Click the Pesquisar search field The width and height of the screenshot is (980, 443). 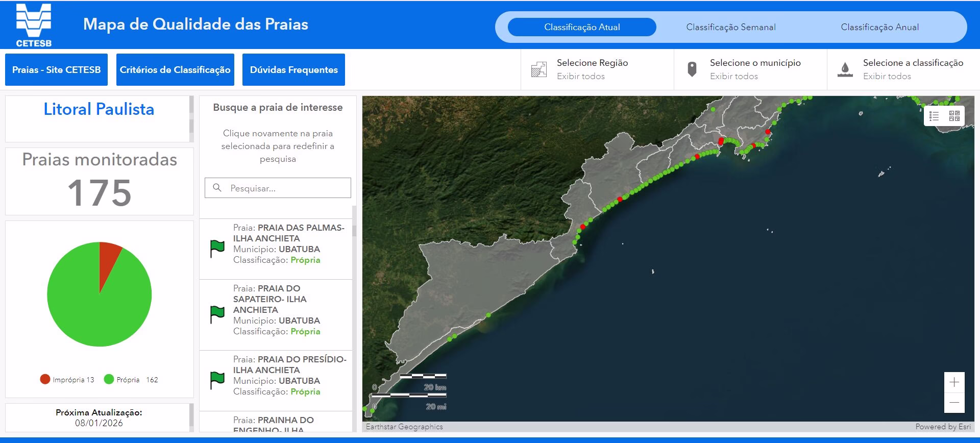[x=286, y=188]
